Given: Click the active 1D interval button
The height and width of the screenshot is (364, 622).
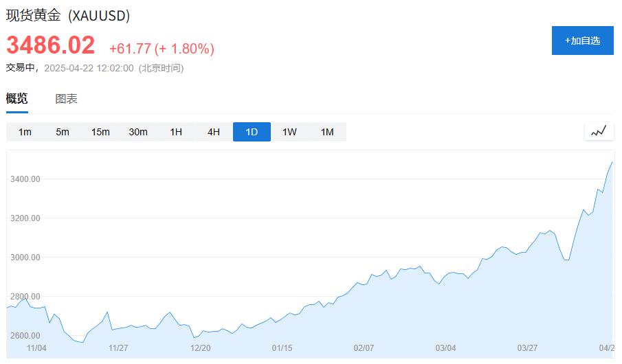Looking at the screenshot, I should coord(252,132).
